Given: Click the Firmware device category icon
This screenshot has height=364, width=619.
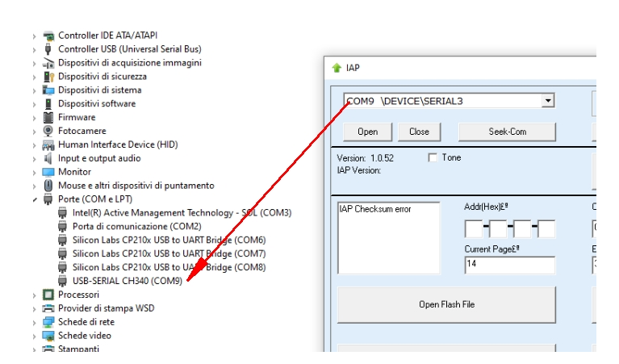Looking at the screenshot, I should tap(48, 117).
